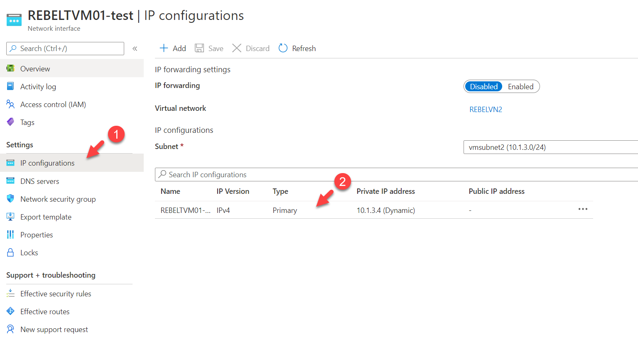Open Export template menu item
Viewport: 638px width, 364px height.
72,217
